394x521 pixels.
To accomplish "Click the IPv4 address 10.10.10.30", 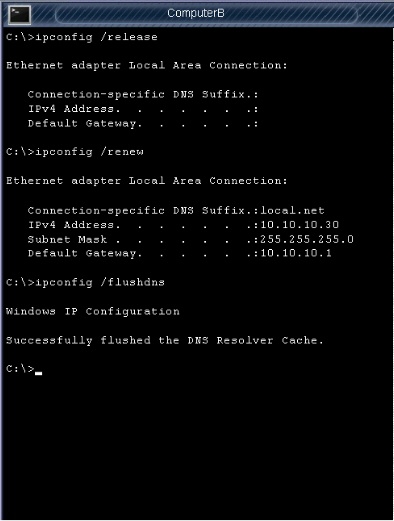I will pos(299,224).
